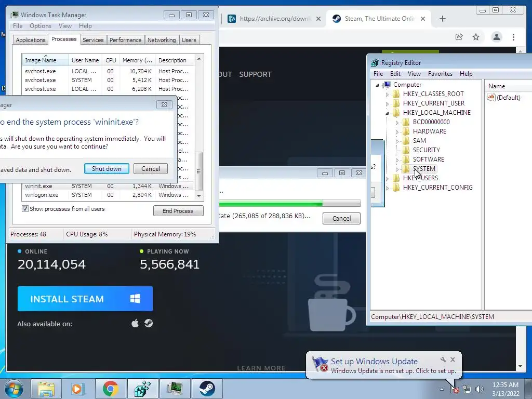The height and width of the screenshot is (399, 532).
Task: Select the SECURITY registry key
Action: [x=426, y=150]
